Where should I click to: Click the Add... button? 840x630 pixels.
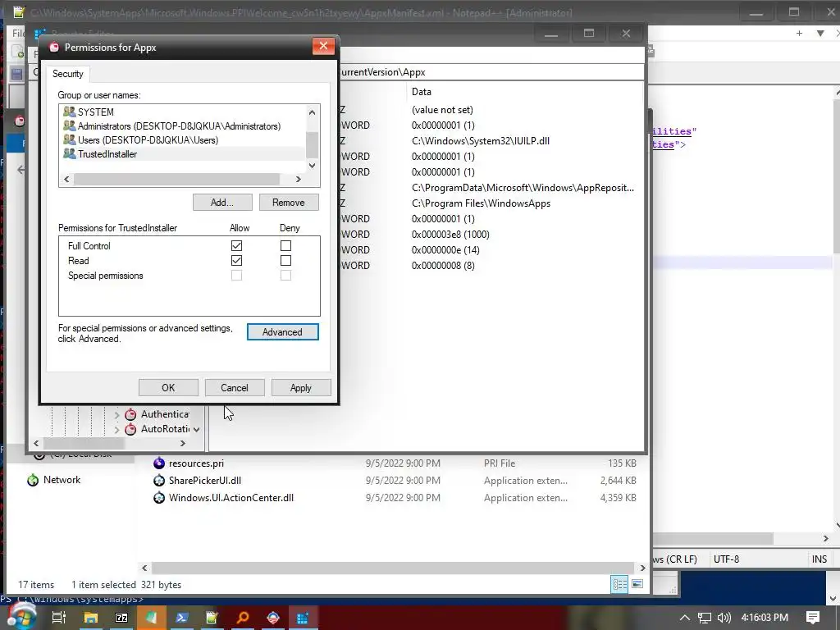click(222, 202)
